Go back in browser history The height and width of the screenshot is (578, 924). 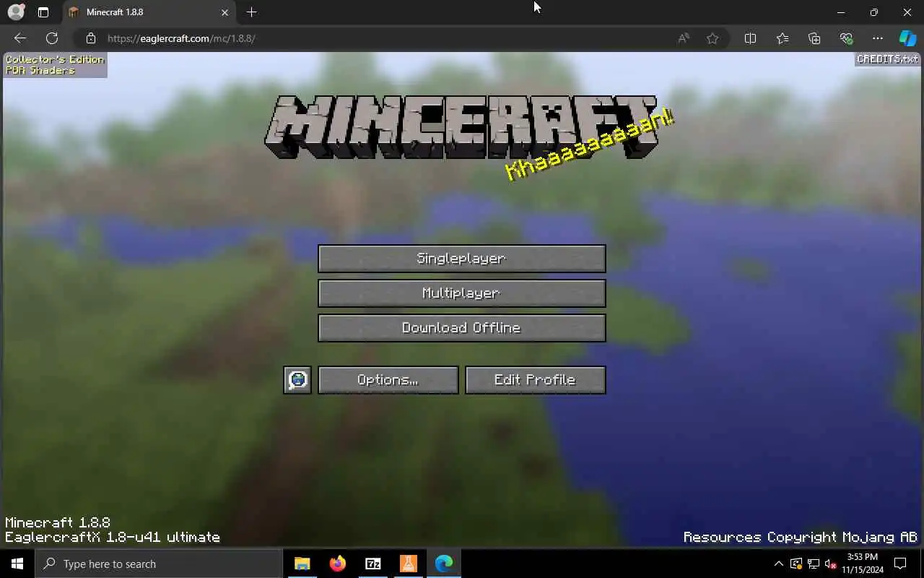pos(20,38)
